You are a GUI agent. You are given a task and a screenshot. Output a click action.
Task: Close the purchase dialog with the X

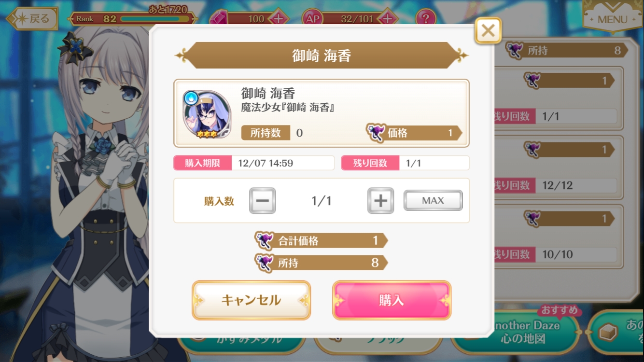click(x=488, y=31)
